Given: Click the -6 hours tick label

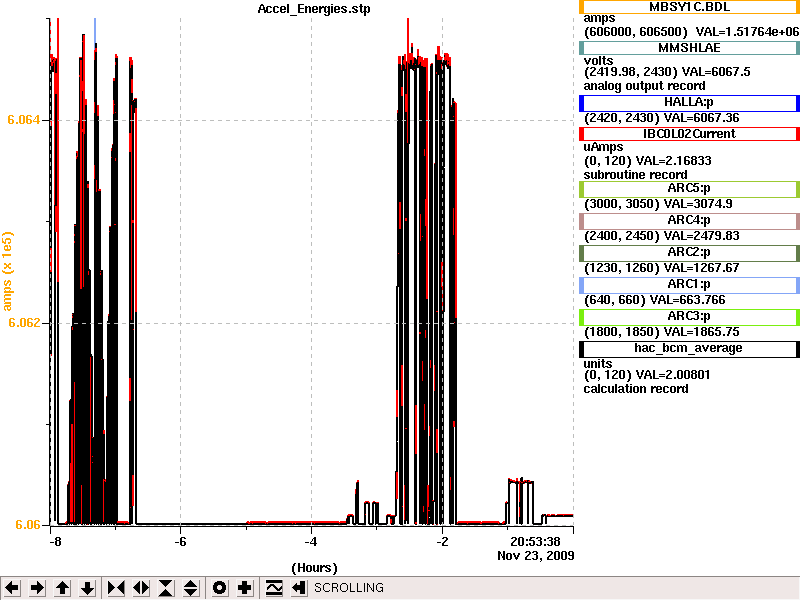Looking at the screenshot, I should click(x=180, y=541).
